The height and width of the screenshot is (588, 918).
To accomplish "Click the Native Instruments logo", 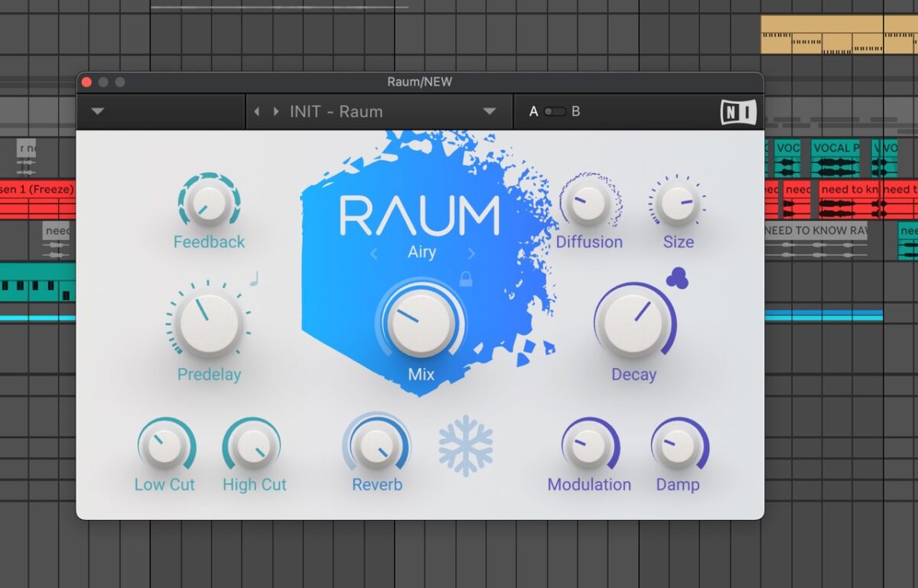I will (x=738, y=112).
